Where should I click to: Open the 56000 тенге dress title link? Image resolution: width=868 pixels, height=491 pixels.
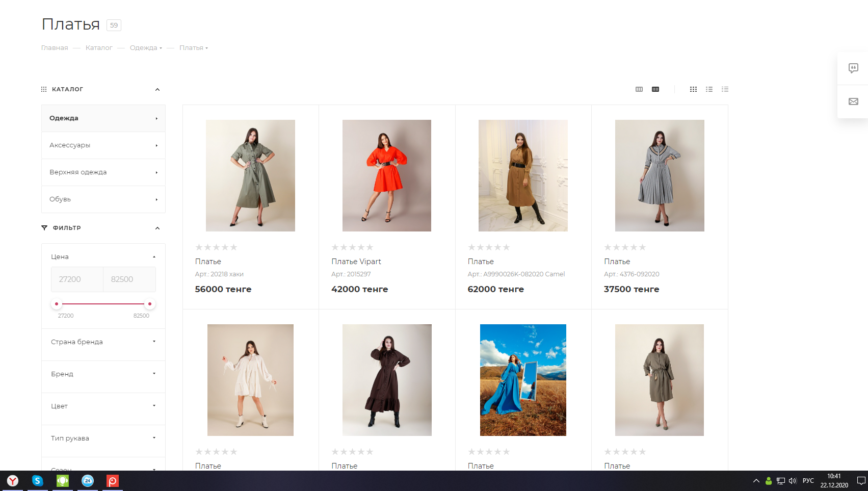point(208,262)
